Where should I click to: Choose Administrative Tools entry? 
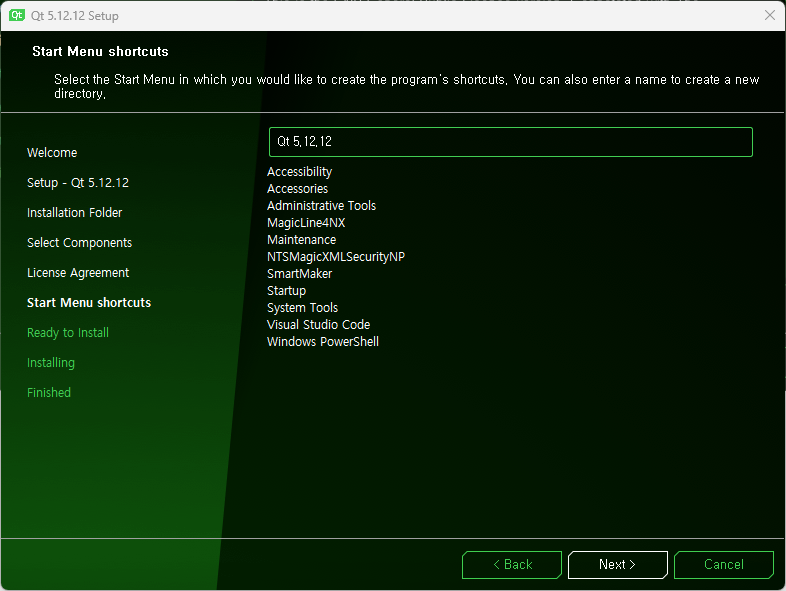(321, 206)
